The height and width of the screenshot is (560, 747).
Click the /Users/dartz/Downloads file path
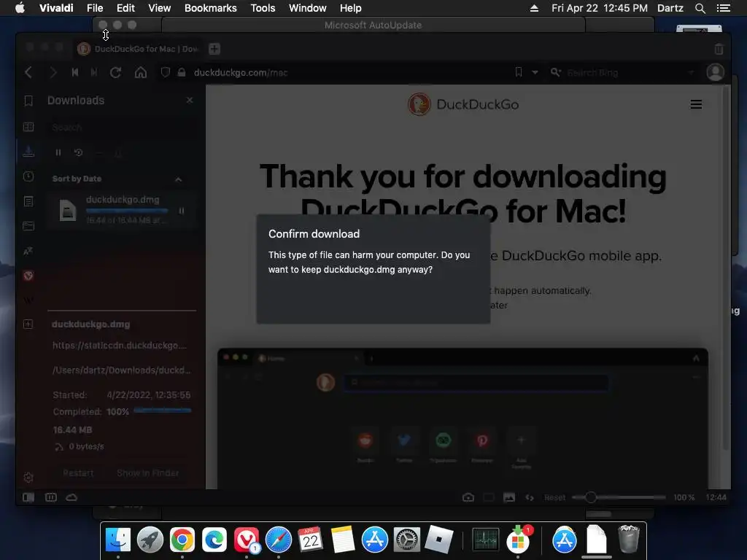pos(122,370)
